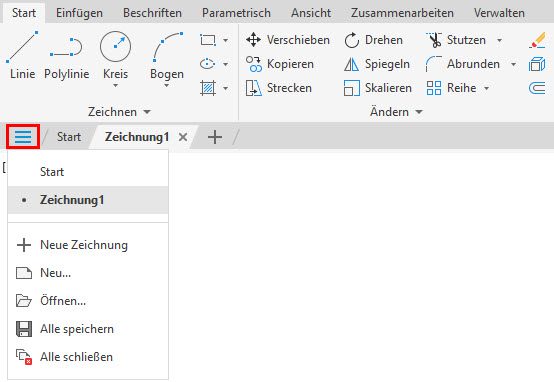Click the Abrunden fillet tool
Viewport: 554px width, 382px height.
click(463, 64)
